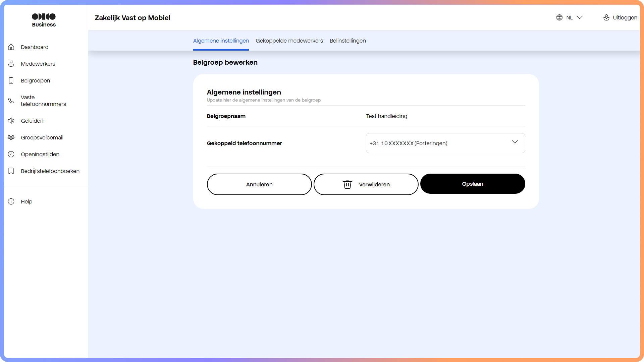Click the Business logo
Viewport: 644px width, 362px height.
click(x=44, y=19)
